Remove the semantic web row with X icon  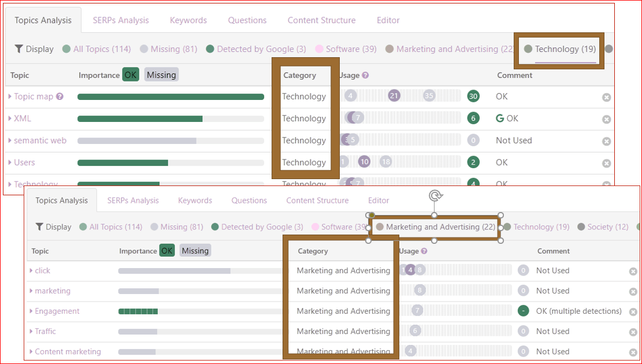tap(606, 141)
